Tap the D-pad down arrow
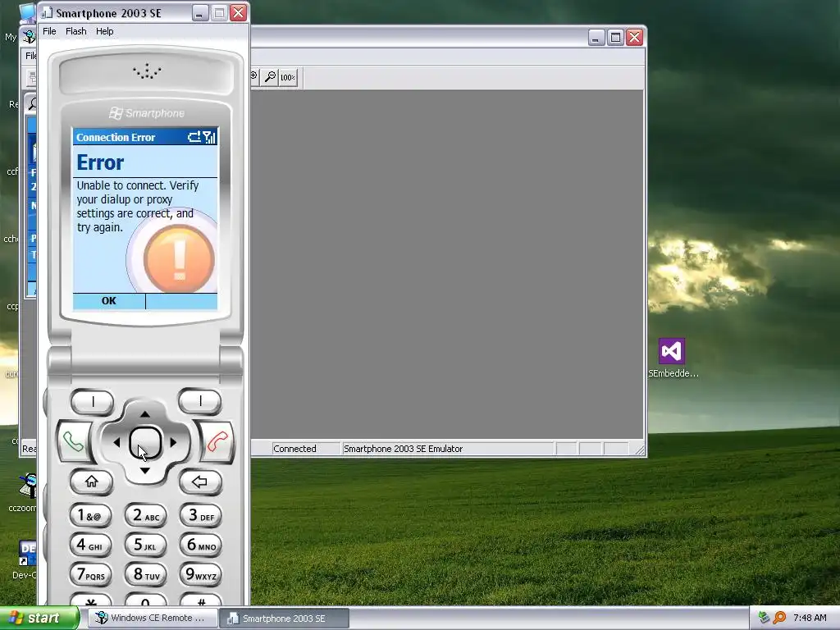Screen dimensions: 840x630 point(145,471)
